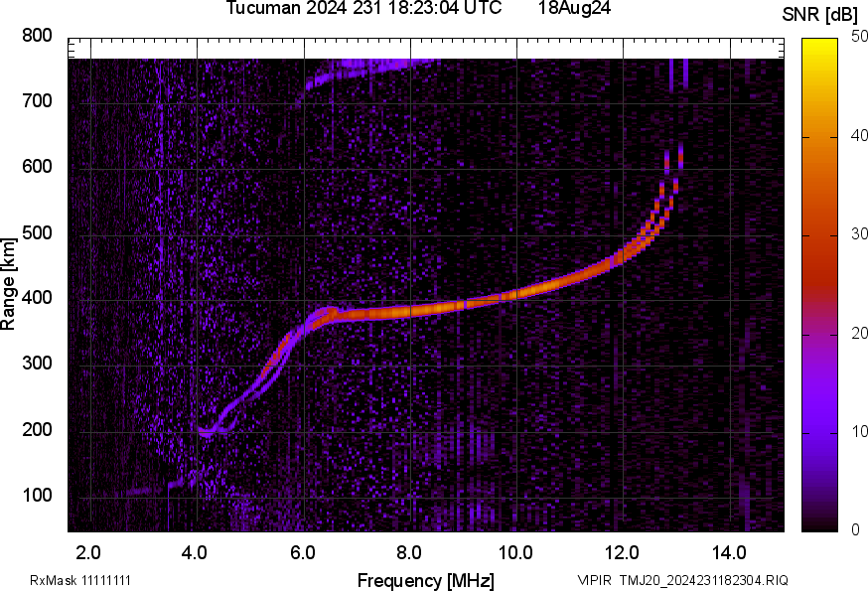Click the SNR color scale bar
This screenshot has width=868, height=591.
pos(819,285)
